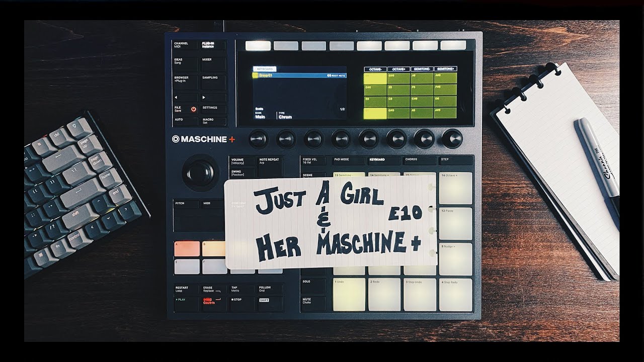
Task: Click the TAP Metro button
Action: (242, 290)
